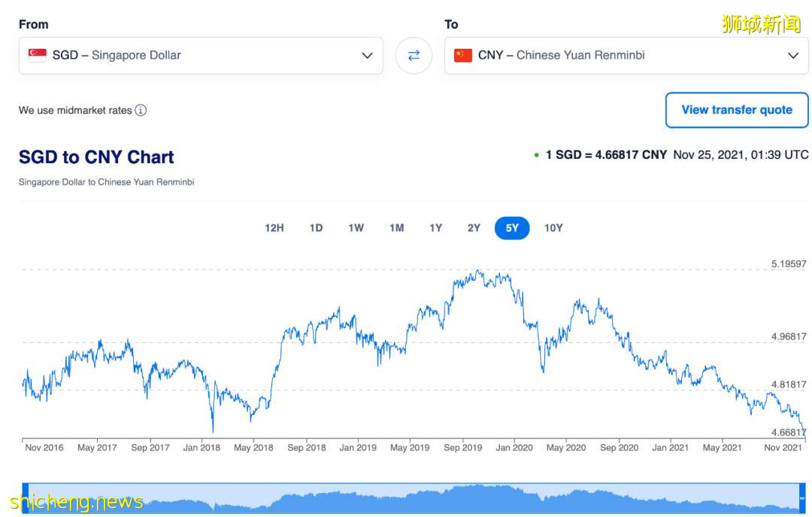The width and height of the screenshot is (812, 517).
Task: Click the green live rate indicator dot
Action: (x=536, y=155)
